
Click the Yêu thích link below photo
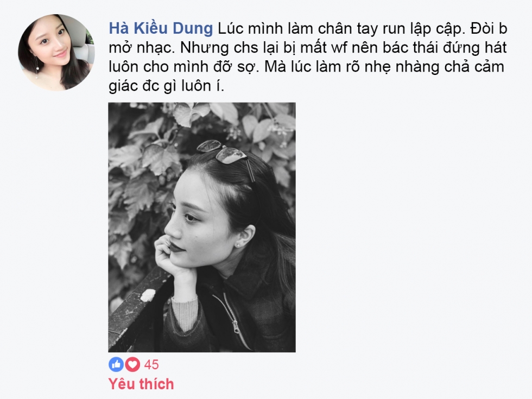141,384
